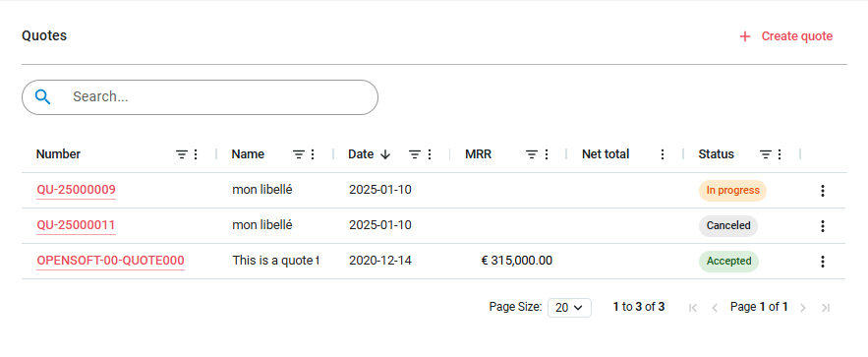Screen dimensions: 868x357
Task: Open the Name column filter icon
Action: (x=298, y=154)
